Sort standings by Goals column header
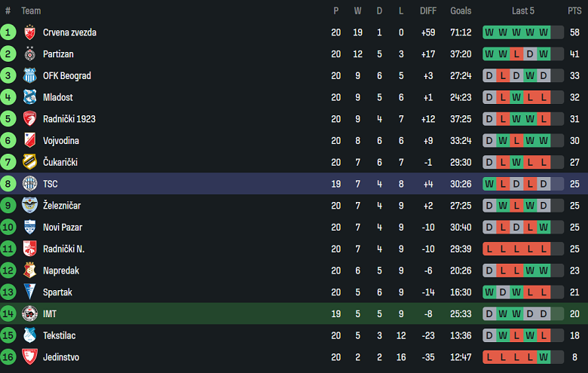 coord(461,11)
